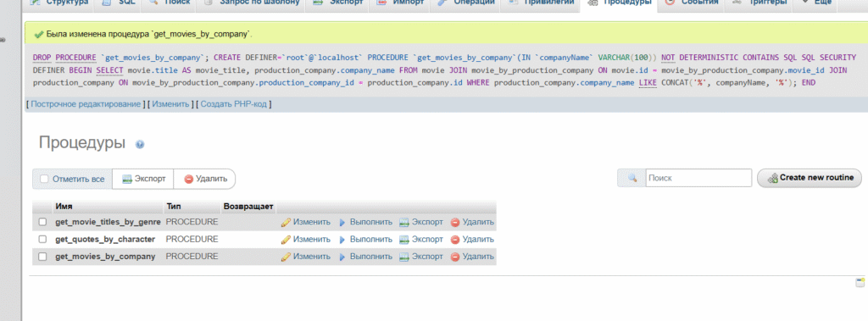This screenshot has width=868, height=321.
Task: Click Экспорт button next to Отметить все
Action: [143, 179]
